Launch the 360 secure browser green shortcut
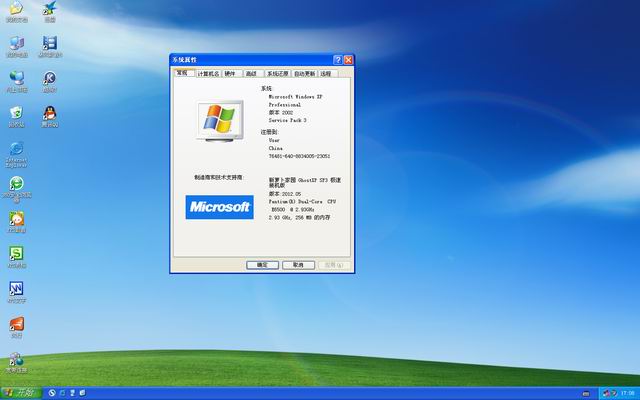The height and width of the screenshot is (400, 640). pos(17,189)
